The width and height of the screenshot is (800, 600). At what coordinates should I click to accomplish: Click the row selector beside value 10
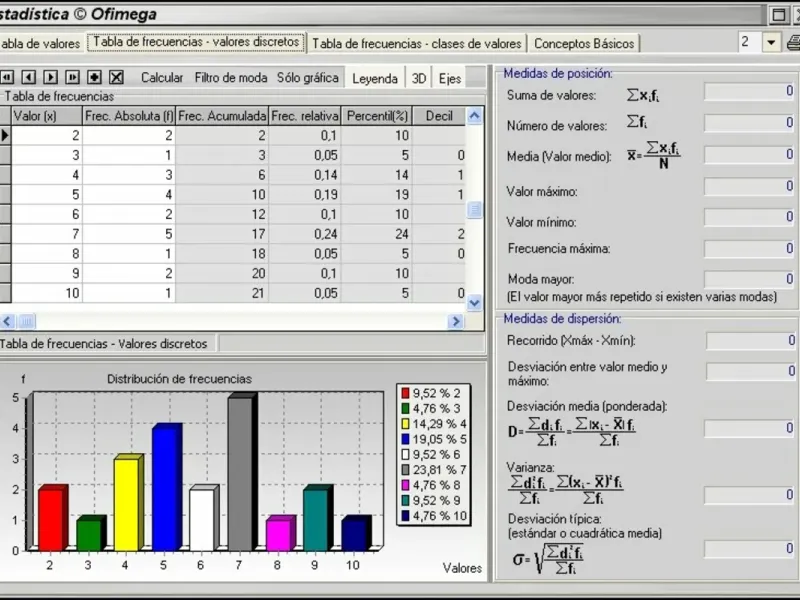pos(5,293)
